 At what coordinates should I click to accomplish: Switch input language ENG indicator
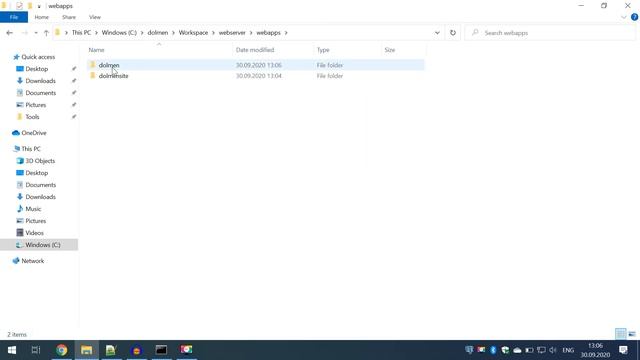568,350
